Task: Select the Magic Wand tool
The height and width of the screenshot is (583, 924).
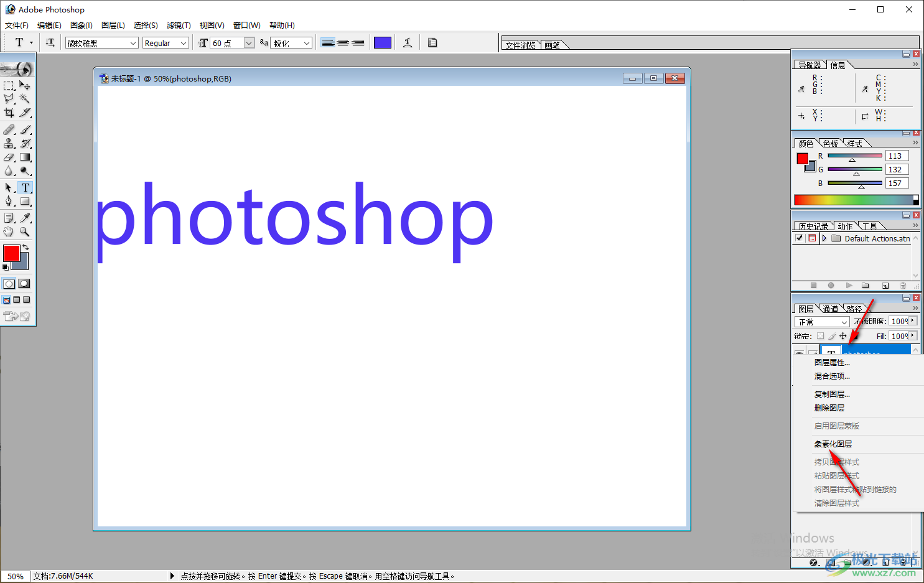Action: click(x=25, y=99)
